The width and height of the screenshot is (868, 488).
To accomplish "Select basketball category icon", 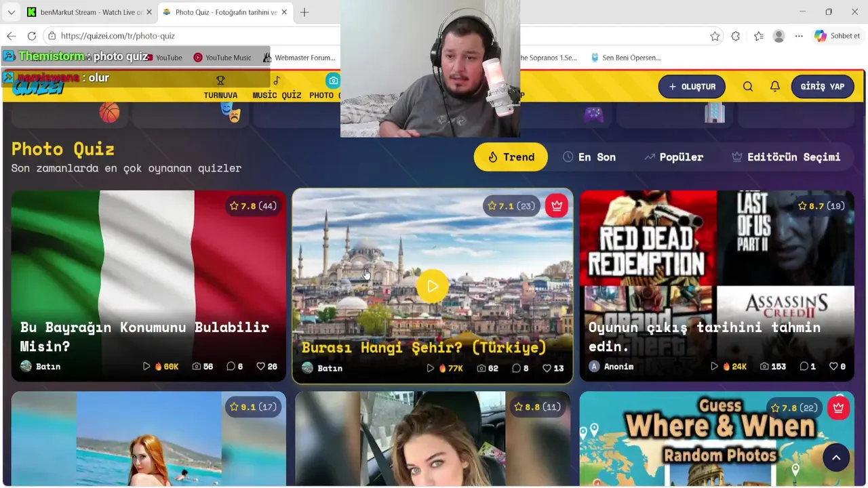I will [x=109, y=113].
